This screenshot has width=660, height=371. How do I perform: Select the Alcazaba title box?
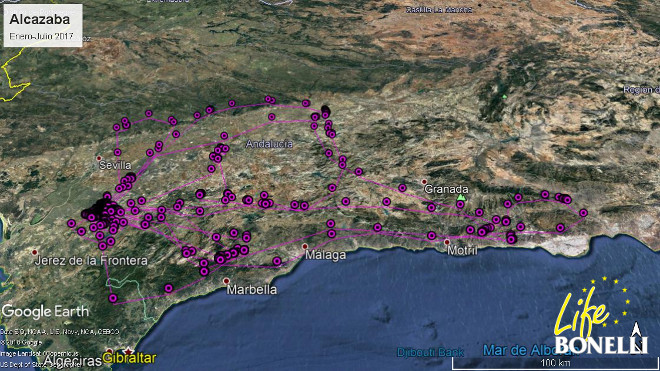click(43, 25)
